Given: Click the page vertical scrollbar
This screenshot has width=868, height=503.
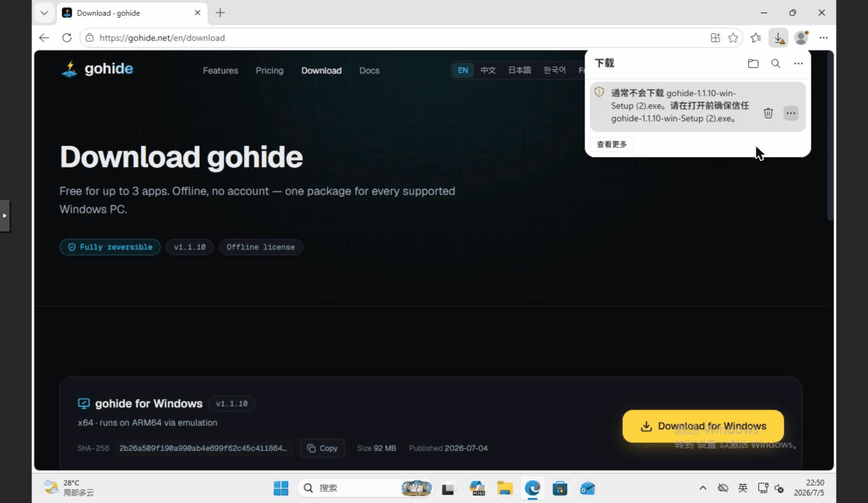Looking at the screenshot, I should pos(830,135).
